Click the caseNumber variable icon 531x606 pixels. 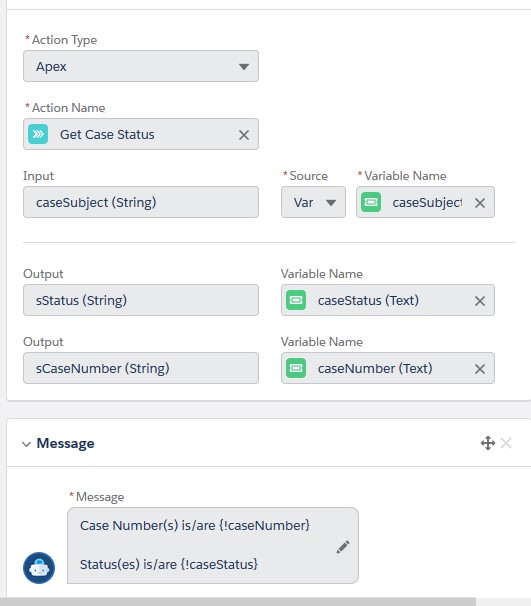pos(296,368)
